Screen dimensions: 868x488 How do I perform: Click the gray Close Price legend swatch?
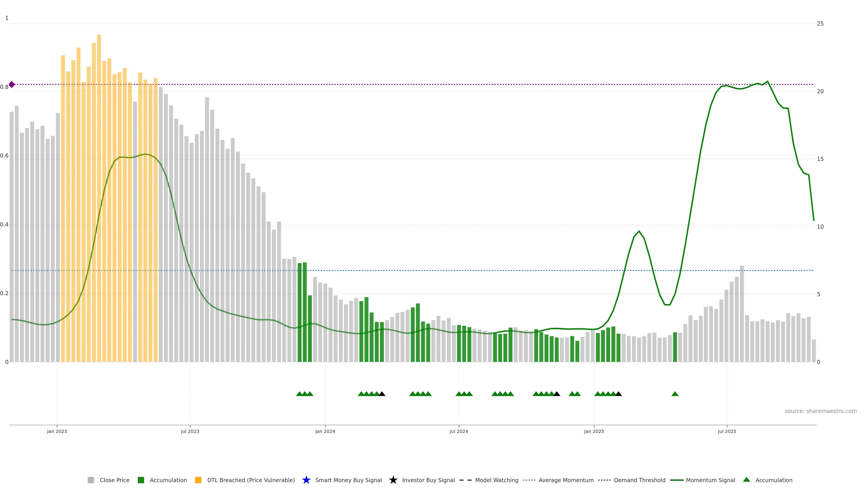pos(91,480)
